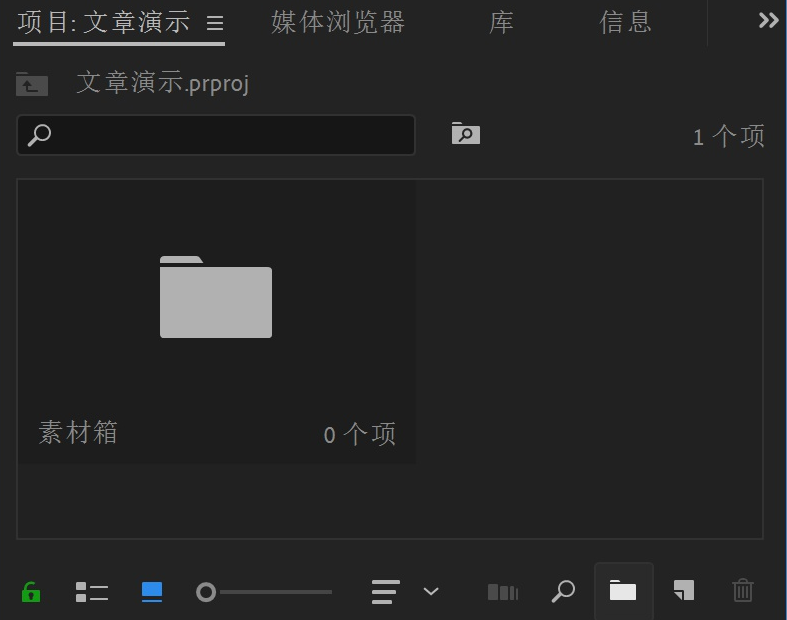Click the 素材箱 bin name label

78,433
